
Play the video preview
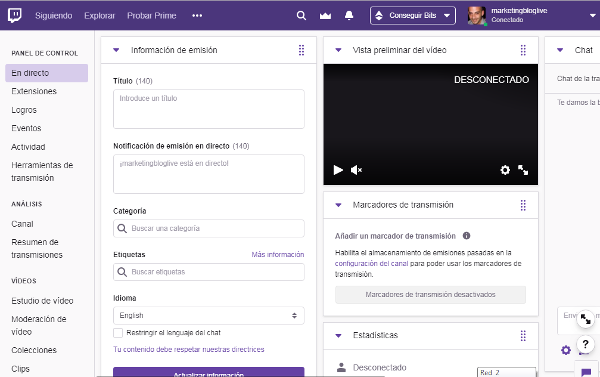coord(338,170)
